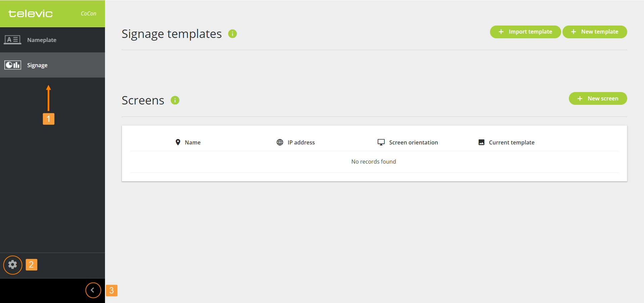Create a New template
Viewport: 644px width, 303px height.
[594, 32]
